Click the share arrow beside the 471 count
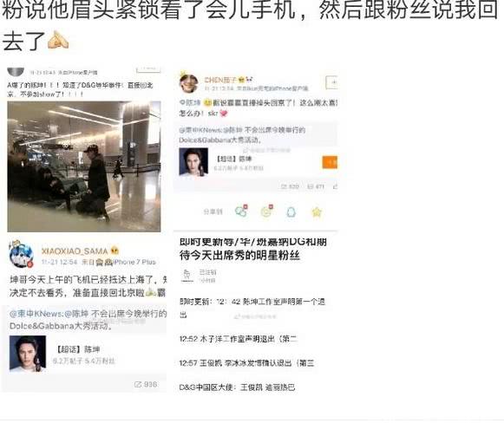 point(335,186)
